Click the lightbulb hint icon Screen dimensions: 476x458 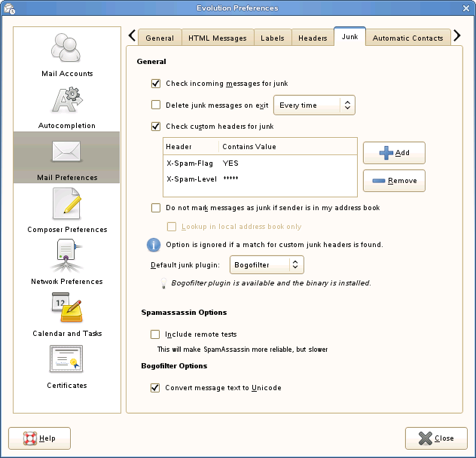[x=163, y=283]
